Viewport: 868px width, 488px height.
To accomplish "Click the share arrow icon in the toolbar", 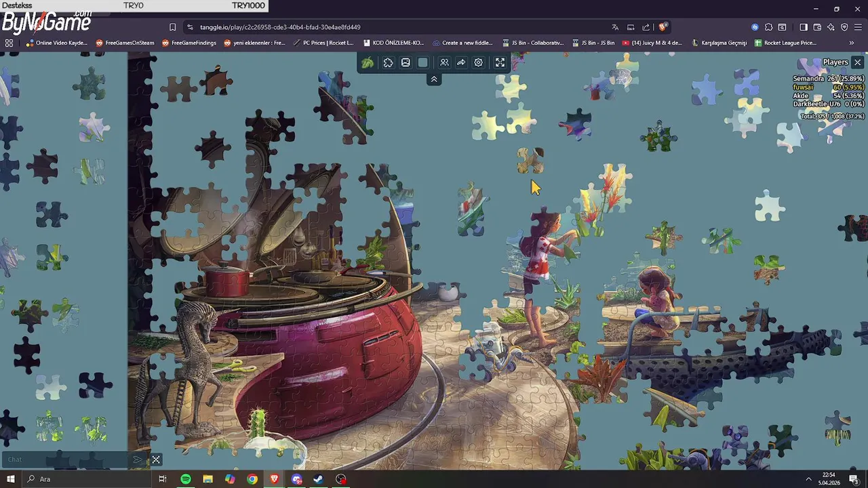I will click(461, 62).
